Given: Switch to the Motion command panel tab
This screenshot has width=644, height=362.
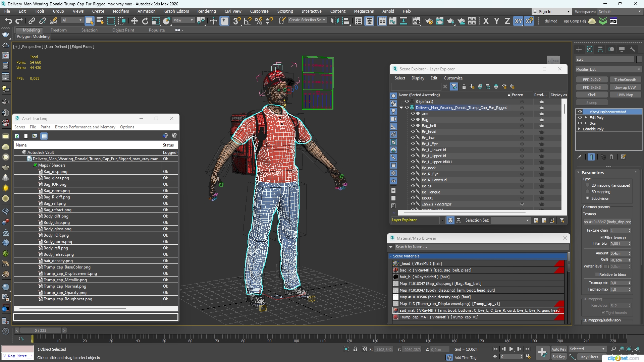Looking at the screenshot, I should click(611, 49).
